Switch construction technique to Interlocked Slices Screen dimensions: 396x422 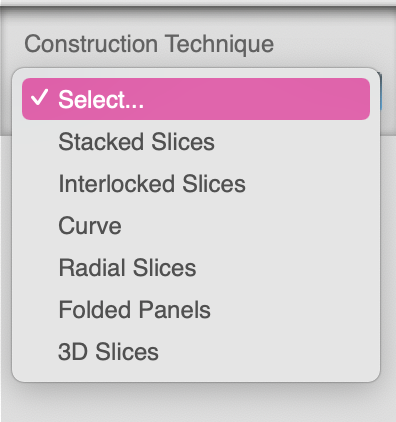coord(196,183)
